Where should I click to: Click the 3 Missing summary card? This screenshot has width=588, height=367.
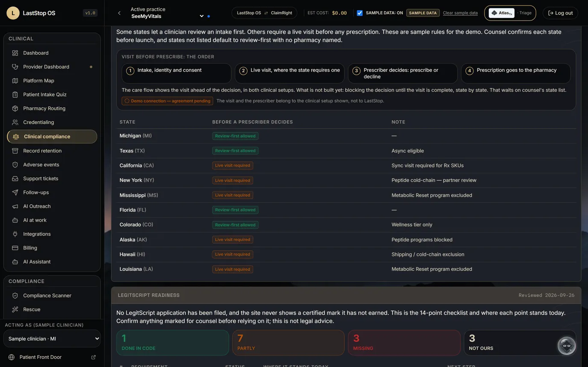coord(404,343)
